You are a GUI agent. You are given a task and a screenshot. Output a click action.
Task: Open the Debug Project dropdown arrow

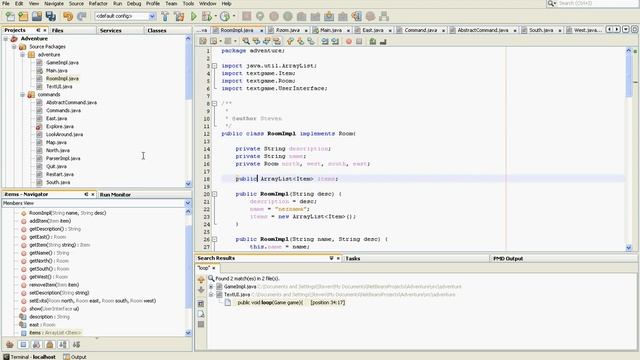coord(216,16)
